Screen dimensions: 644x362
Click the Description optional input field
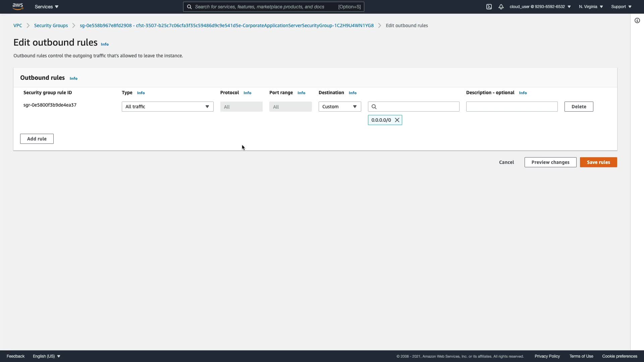tap(512, 107)
